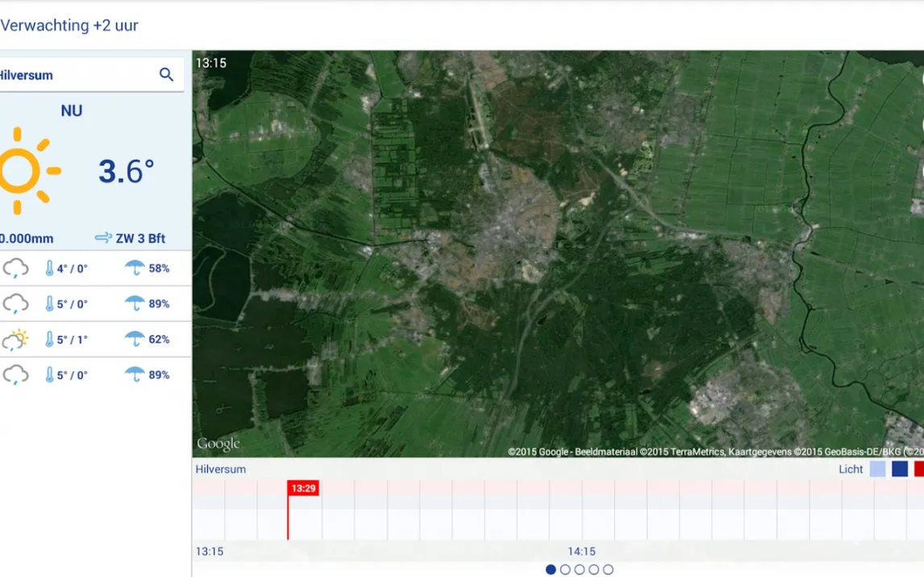The width and height of the screenshot is (924, 577).
Task: Select the last page indicator dot
Action: (608, 570)
